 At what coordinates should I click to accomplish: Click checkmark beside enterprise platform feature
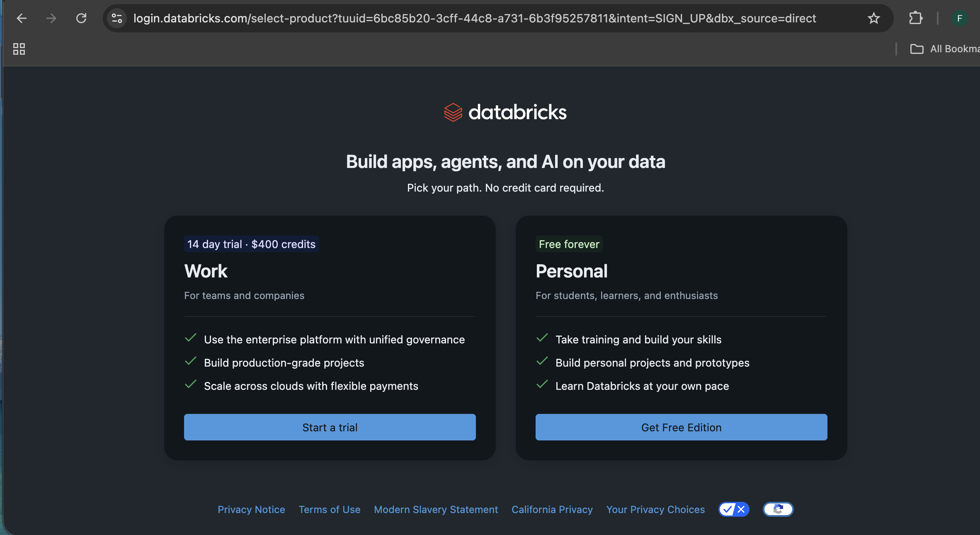190,338
